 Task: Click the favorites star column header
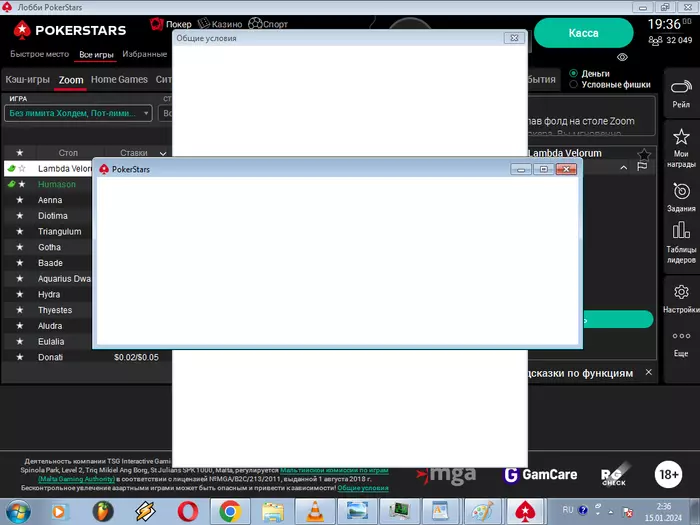coord(20,153)
